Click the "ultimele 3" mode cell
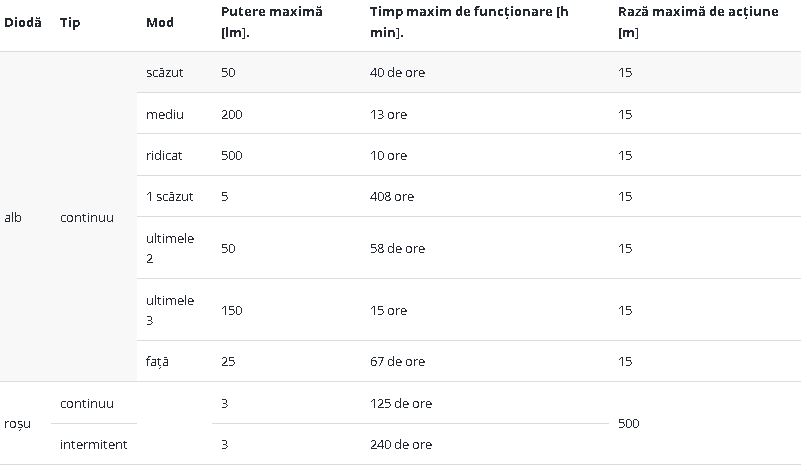This screenshot has height=471, width=807. (170, 310)
